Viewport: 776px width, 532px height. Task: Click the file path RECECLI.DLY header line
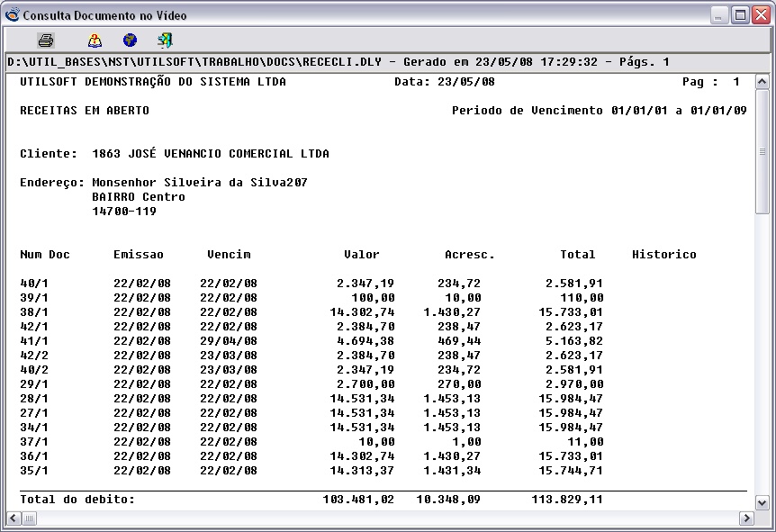pos(338,62)
